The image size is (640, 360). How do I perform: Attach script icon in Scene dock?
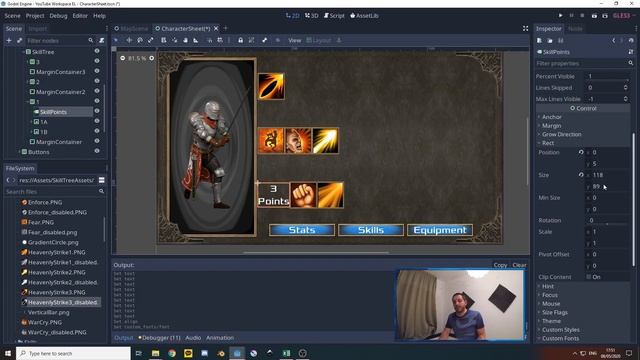[102, 40]
